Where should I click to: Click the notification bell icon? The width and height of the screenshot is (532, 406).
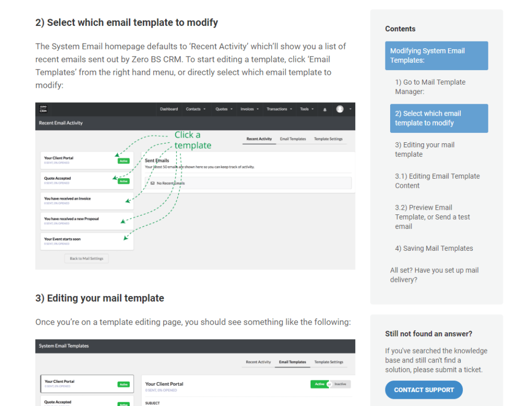(x=325, y=110)
